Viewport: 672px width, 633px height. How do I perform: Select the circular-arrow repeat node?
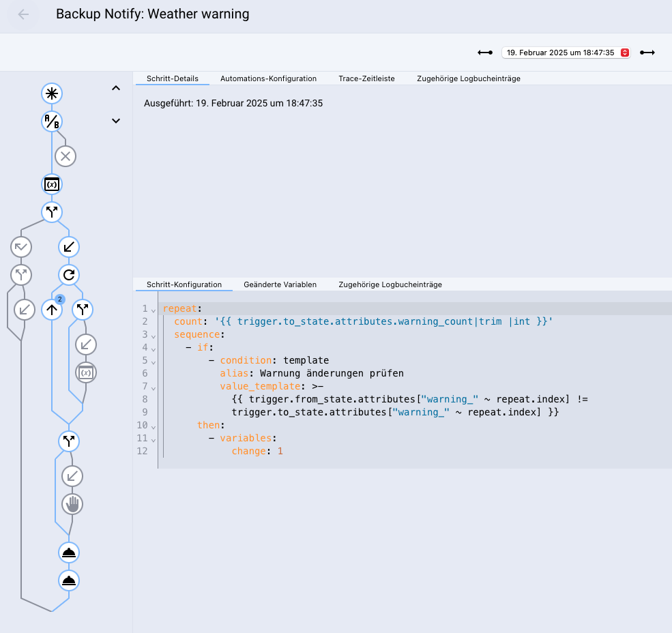[x=69, y=275]
